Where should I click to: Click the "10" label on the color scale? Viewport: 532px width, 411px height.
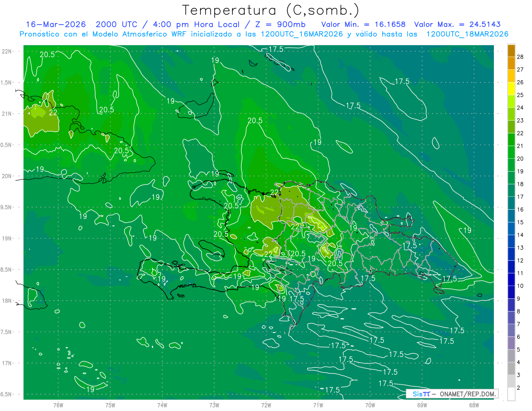[520, 286]
